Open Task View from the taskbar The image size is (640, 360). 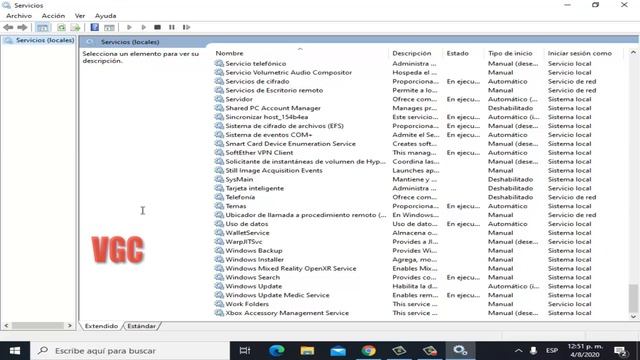point(245,351)
